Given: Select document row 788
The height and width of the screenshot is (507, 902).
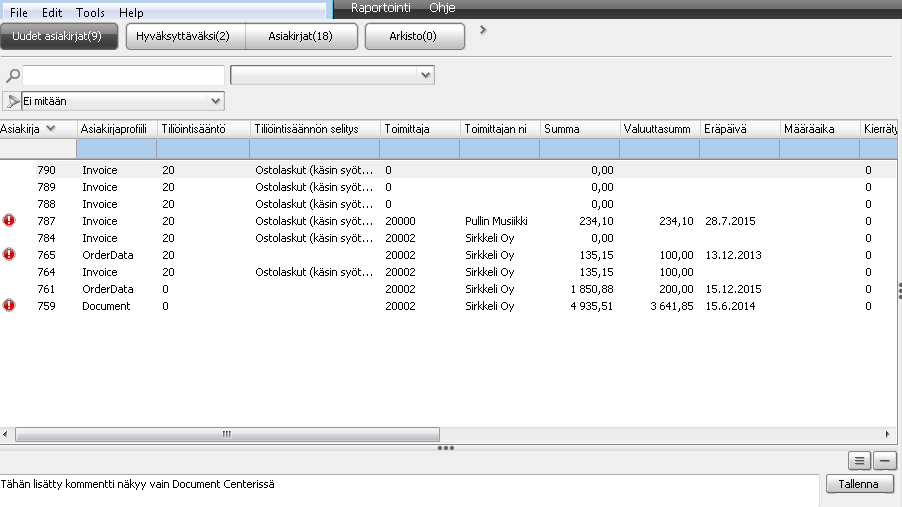Looking at the screenshot, I should (x=448, y=204).
